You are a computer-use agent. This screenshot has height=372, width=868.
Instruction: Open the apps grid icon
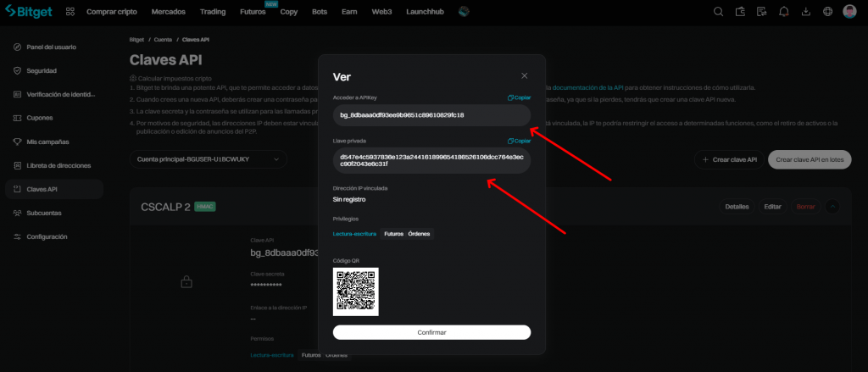pos(70,12)
